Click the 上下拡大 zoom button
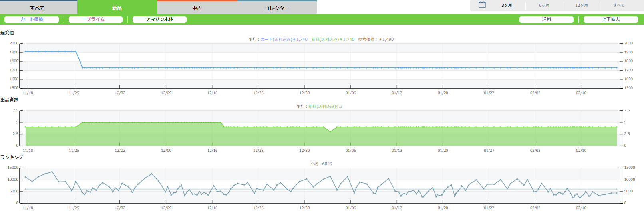 pos(610,20)
